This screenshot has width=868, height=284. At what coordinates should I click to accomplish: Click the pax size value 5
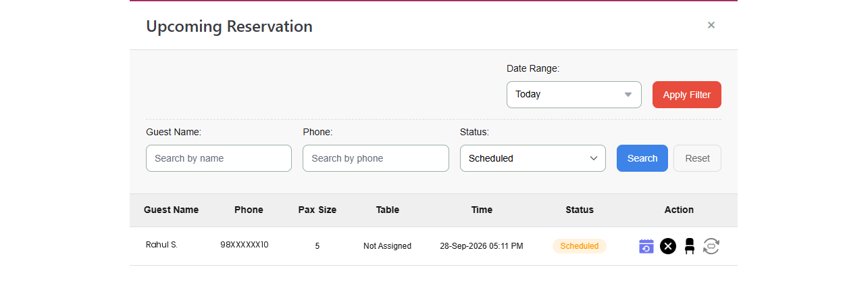coord(317,246)
